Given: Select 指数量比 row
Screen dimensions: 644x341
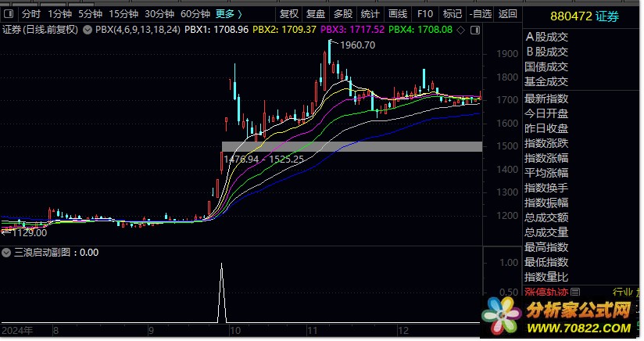Looking at the screenshot, I should [x=546, y=277].
